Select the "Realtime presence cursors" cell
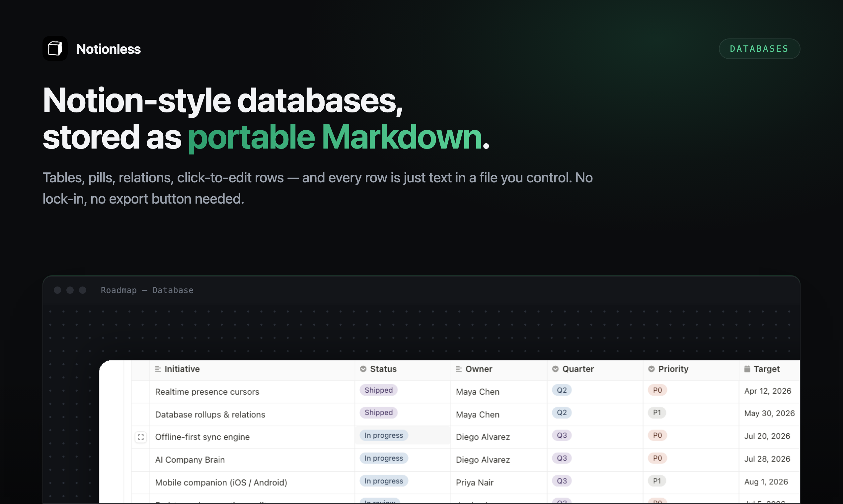Screen dimensions: 843x504 pyautogui.click(x=252, y=392)
